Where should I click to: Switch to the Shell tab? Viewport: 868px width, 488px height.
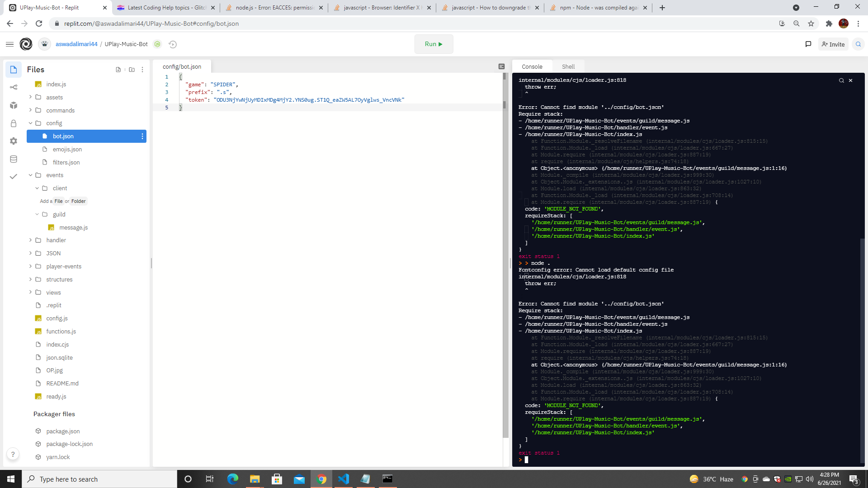pos(568,66)
